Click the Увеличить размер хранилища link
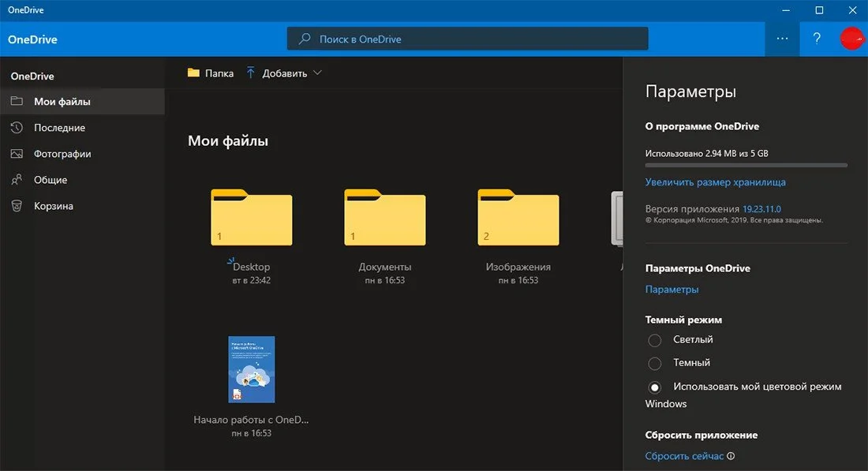 [x=715, y=182]
